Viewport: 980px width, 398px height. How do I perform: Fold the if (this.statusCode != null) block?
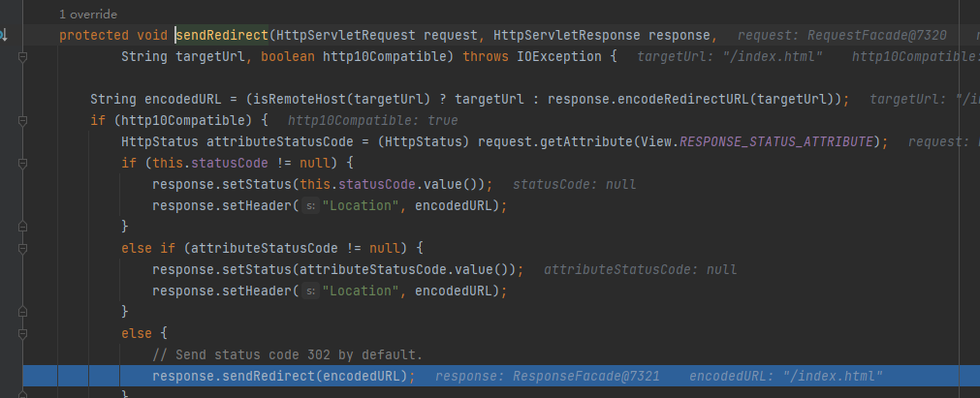pyautogui.click(x=22, y=164)
